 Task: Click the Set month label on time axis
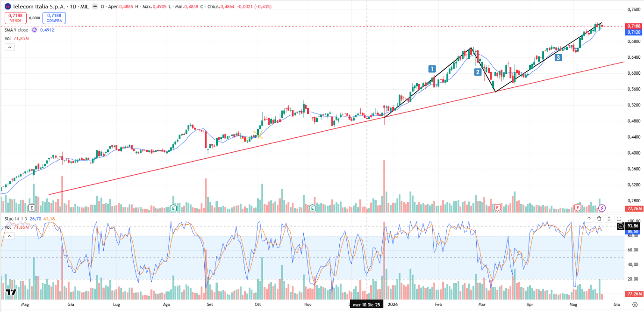tap(210, 304)
